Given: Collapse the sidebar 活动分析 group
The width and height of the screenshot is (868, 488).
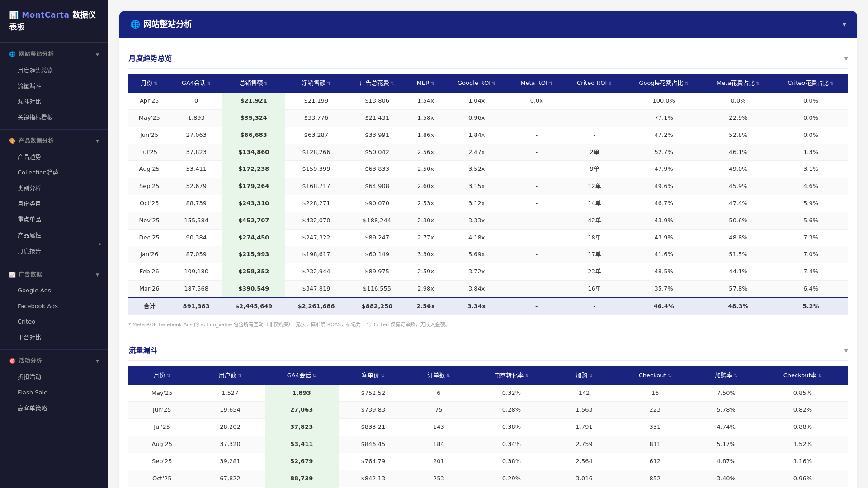Looking at the screenshot, I should [x=97, y=361].
